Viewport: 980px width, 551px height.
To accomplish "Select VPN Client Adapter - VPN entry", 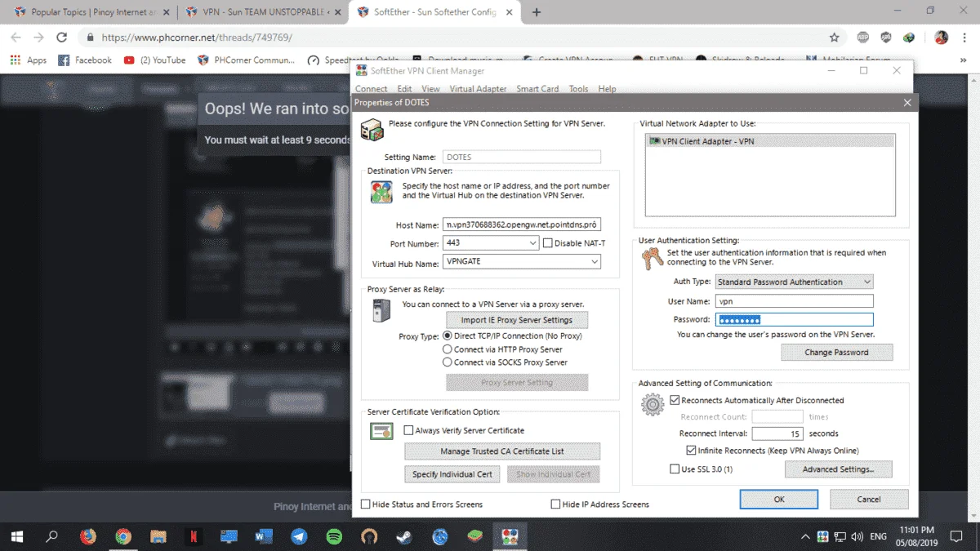I will click(x=770, y=141).
